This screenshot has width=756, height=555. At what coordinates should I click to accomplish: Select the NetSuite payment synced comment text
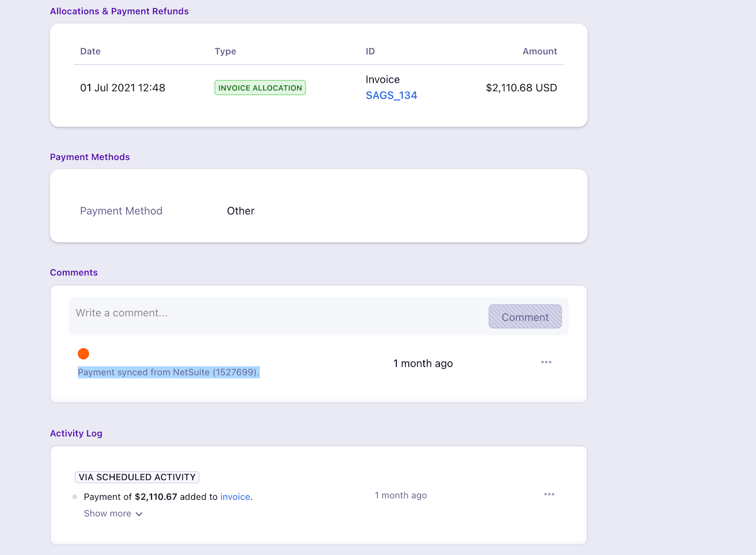point(169,372)
